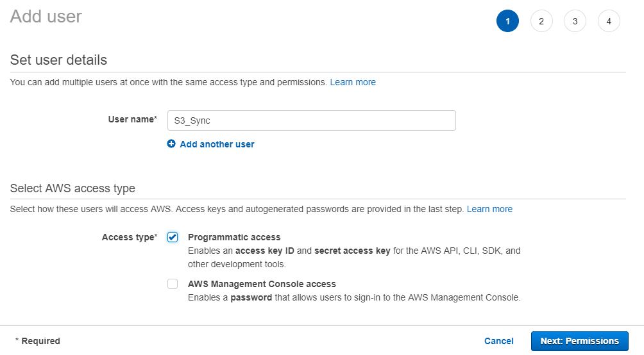The height and width of the screenshot is (355, 644).
Task: Click the User name field label
Action: point(132,119)
